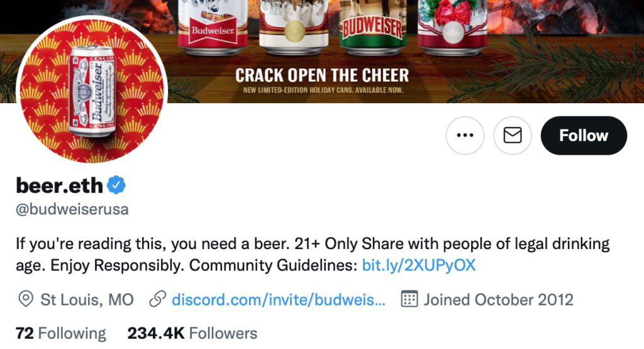Image resolution: width=644 pixels, height=349 pixels.
Task: Click the @budweiserusa handle
Action: [72, 209]
